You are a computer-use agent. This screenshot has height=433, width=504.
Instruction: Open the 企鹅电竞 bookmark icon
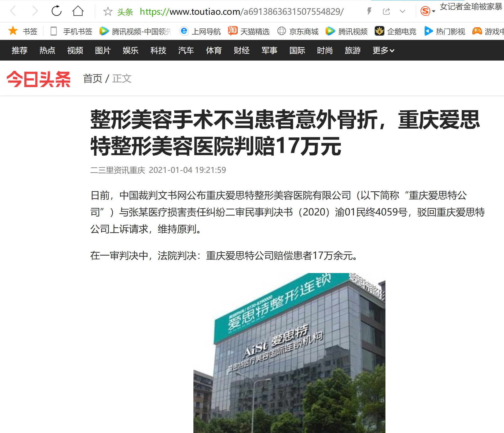click(379, 31)
